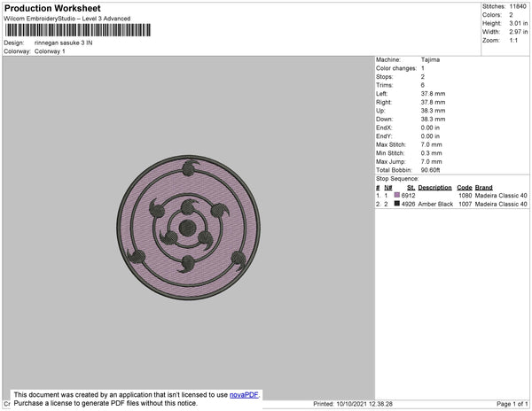Click the Width value '2.97 in'
This screenshot has height=411, width=532.
pos(518,32)
